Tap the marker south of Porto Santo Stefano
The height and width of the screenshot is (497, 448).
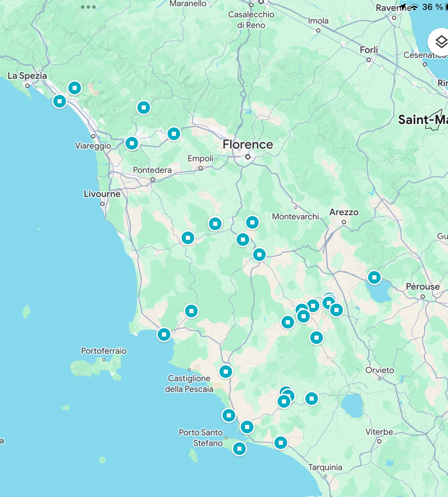[x=239, y=449]
